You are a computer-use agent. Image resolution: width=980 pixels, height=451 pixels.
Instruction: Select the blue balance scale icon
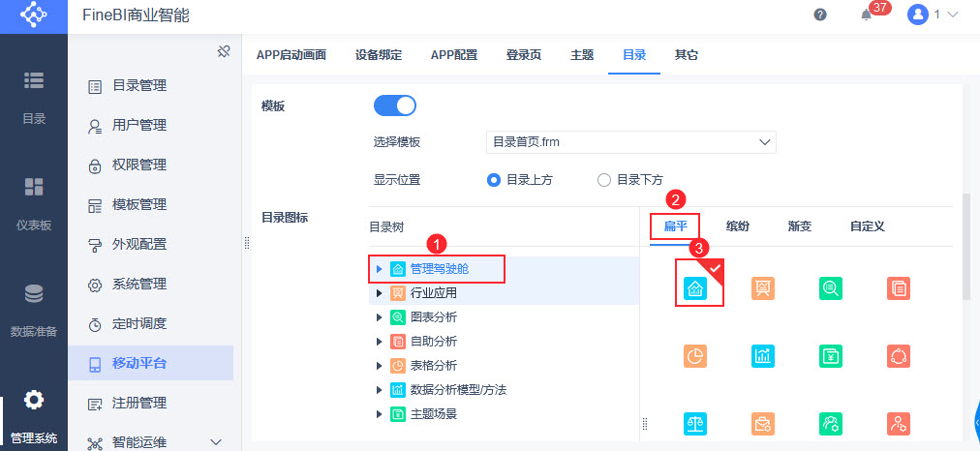[694, 423]
